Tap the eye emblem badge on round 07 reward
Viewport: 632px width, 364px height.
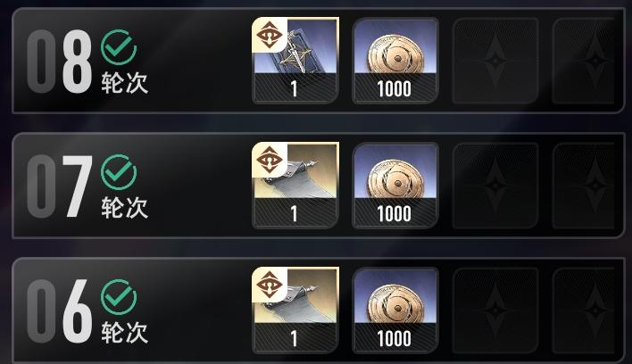tap(270, 160)
